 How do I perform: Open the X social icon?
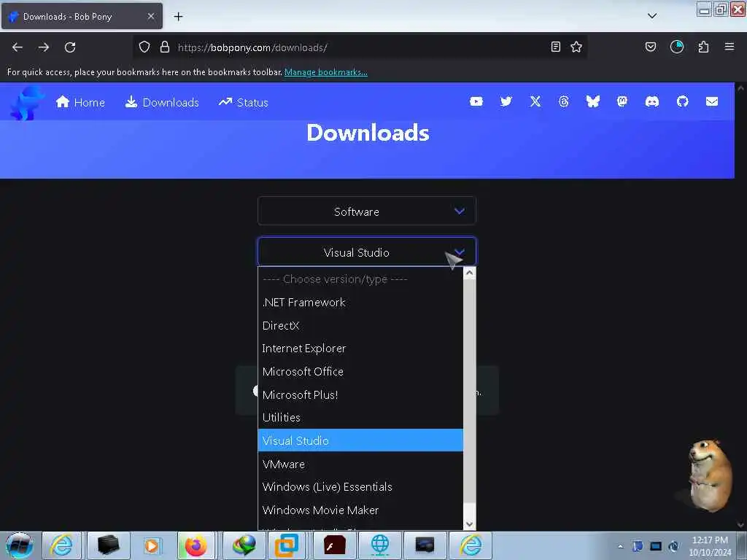(x=535, y=101)
